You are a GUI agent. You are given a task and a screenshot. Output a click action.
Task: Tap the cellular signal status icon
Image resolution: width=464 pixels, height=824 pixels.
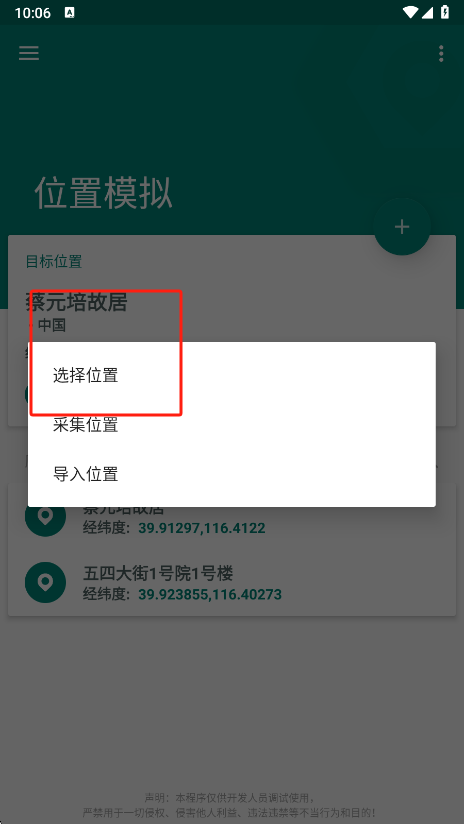(x=427, y=12)
